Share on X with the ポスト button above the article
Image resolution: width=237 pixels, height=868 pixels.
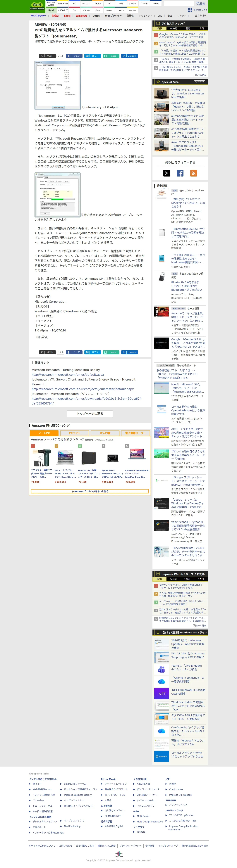(47, 56)
